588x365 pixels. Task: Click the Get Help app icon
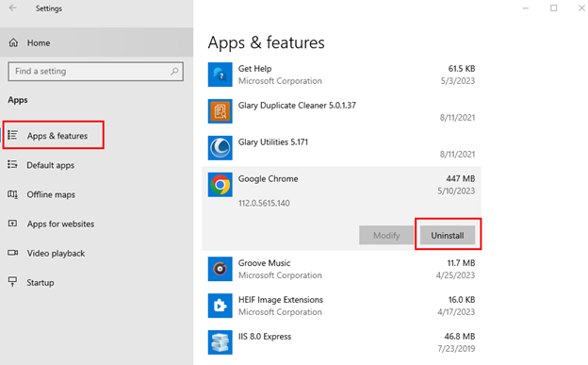coord(220,75)
